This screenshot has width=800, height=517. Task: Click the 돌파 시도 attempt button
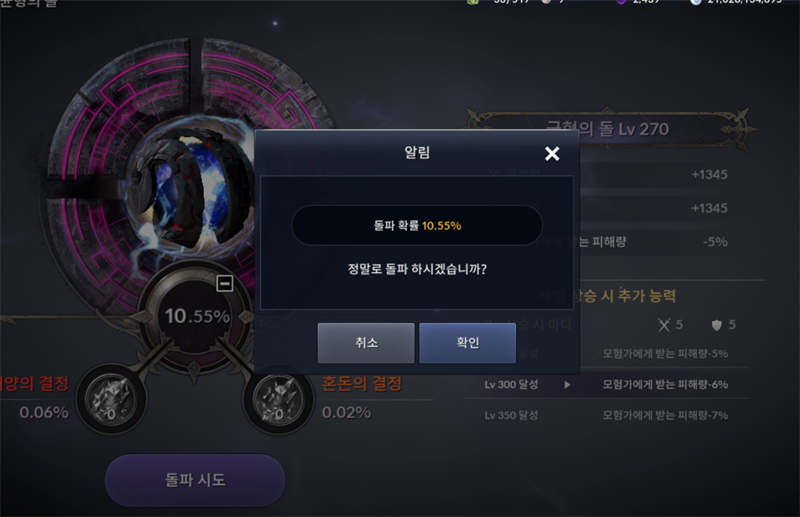click(x=195, y=480)
